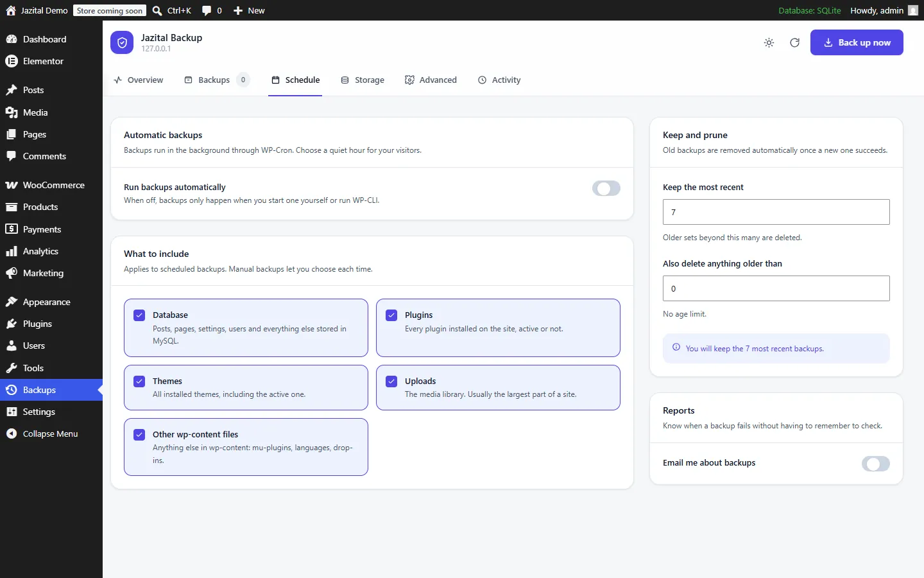Click the Elementor icon in sidebar
Screen dimensions: 924x578
tap(12, 61)
